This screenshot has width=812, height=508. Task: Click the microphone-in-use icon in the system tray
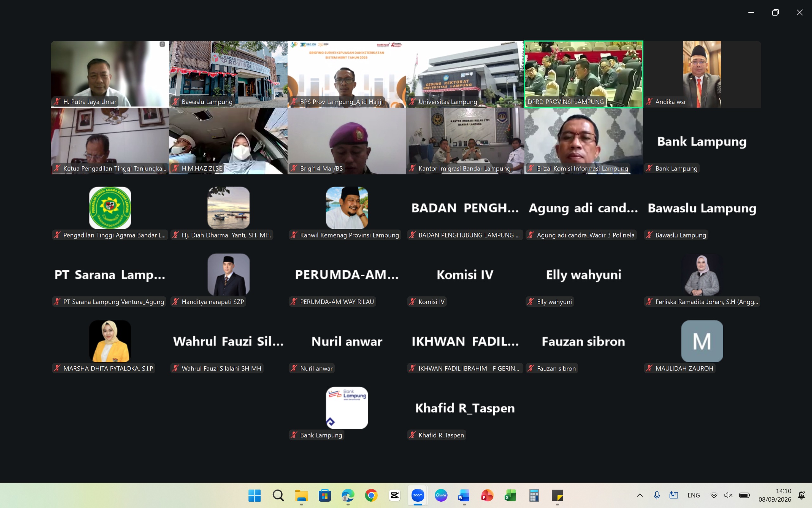coord(657,495)
